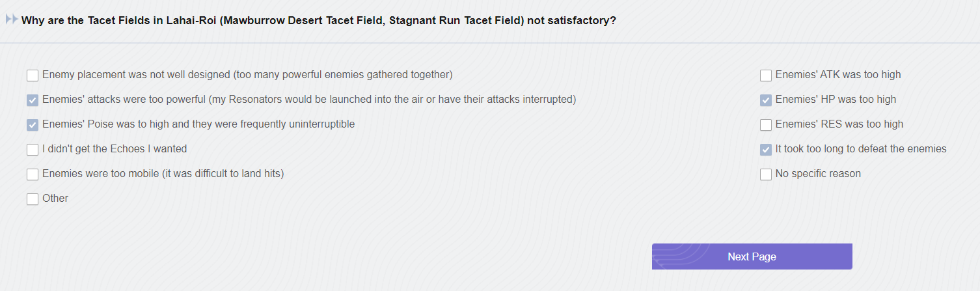Tick the didn't get Echoes I wanted box
This screenshot has width=980, height=291.
pos(33,150)
